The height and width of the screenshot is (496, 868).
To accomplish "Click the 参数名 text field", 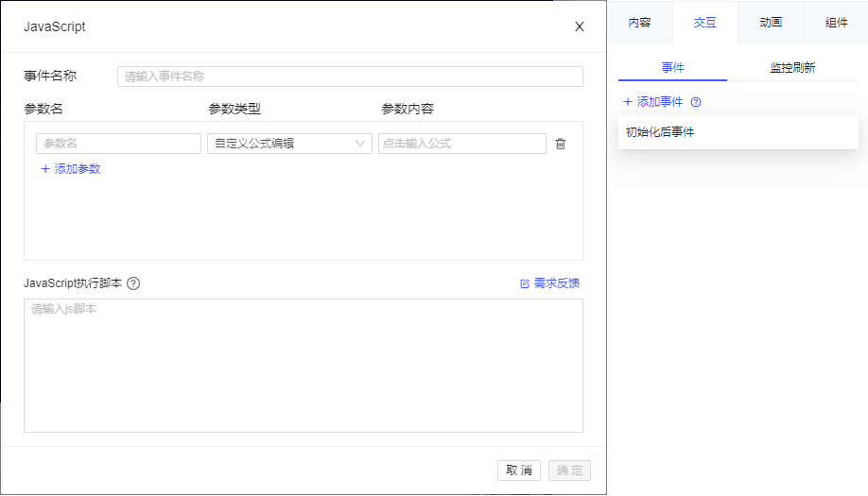I will pos(118,144).
